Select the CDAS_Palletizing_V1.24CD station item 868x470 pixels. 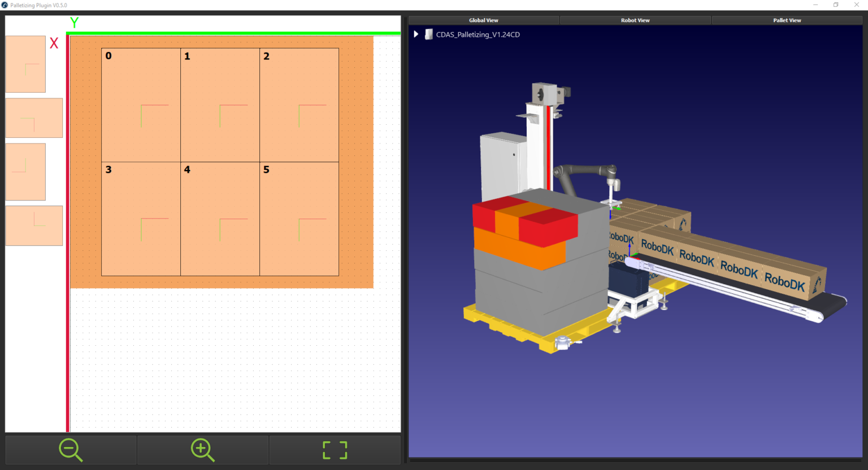tap(478, 34)
